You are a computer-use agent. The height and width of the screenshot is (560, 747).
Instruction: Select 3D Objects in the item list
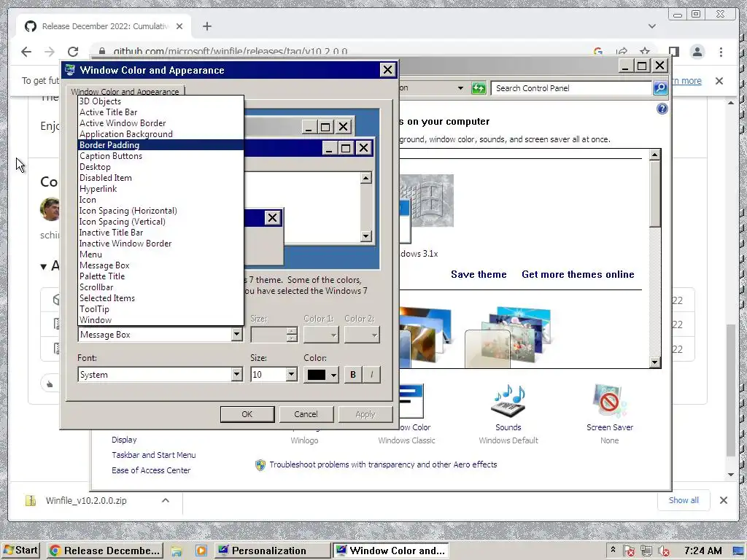tap(160, 101)
